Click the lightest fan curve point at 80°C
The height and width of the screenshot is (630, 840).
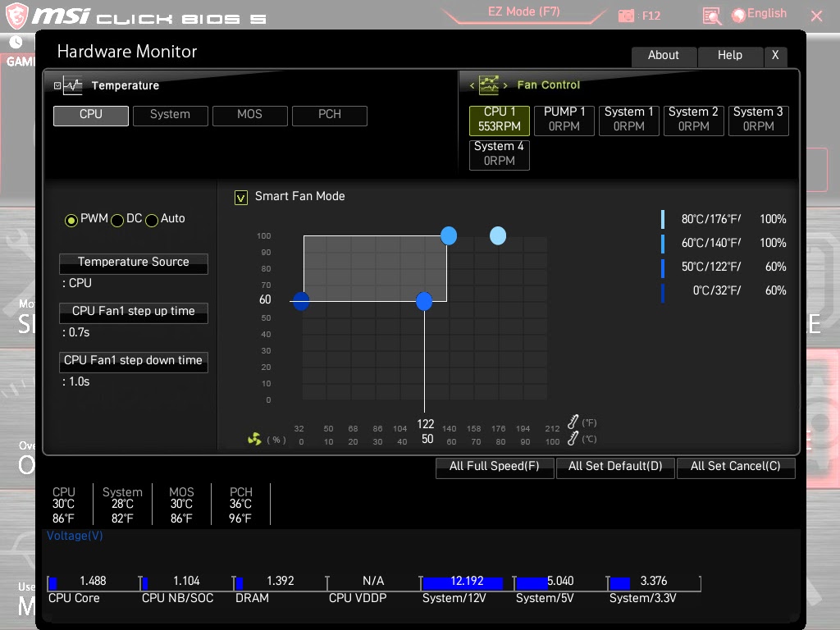tap(498, 235)
